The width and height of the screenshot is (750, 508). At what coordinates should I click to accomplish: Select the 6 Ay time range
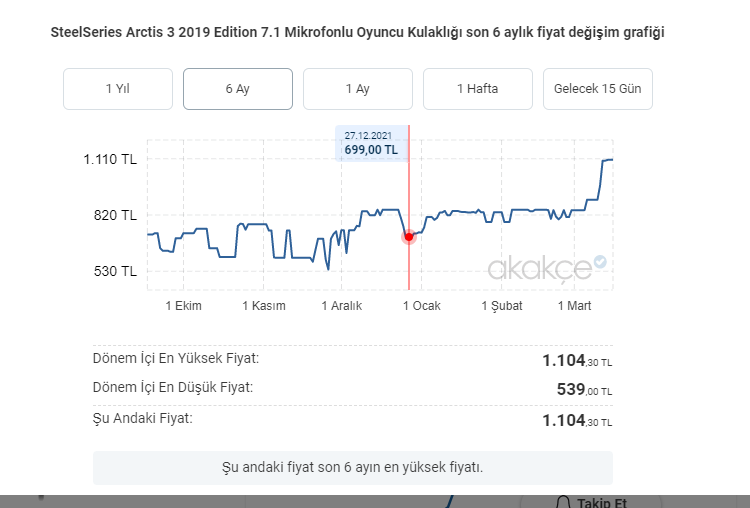click(238, 89)
